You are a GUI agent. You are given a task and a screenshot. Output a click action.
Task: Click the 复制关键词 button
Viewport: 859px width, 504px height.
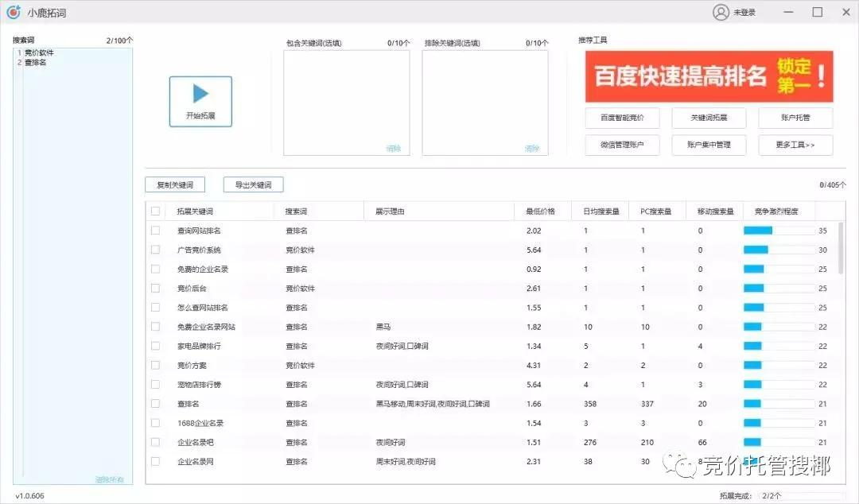[x=174, y=184]
